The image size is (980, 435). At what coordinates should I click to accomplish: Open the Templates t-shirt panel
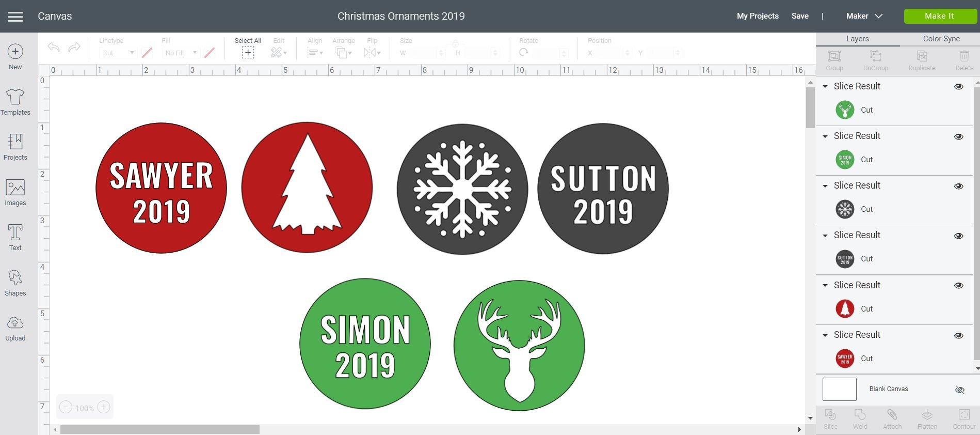(15, 97)
